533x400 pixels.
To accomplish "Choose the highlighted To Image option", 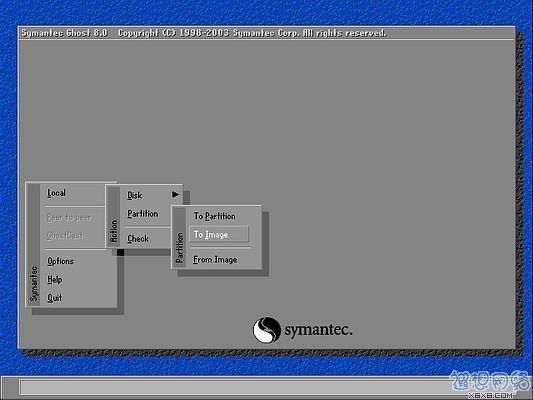I will click(x=219, y=234).
